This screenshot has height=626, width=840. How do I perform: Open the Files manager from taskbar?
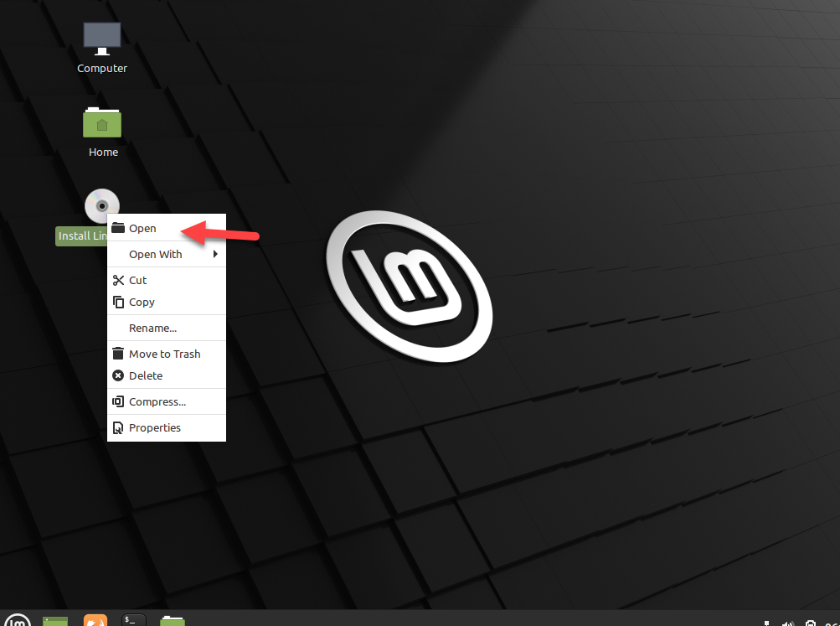(x=173, y=620)
